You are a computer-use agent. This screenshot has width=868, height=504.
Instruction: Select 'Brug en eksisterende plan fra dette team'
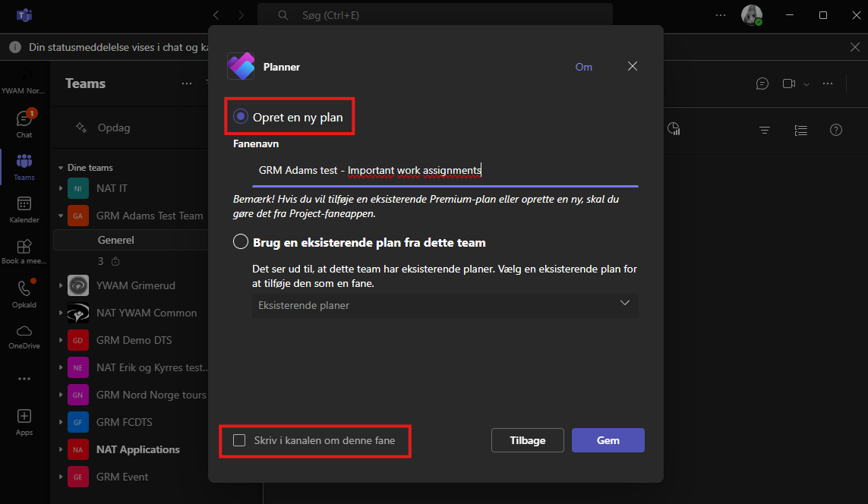point(240,242)
